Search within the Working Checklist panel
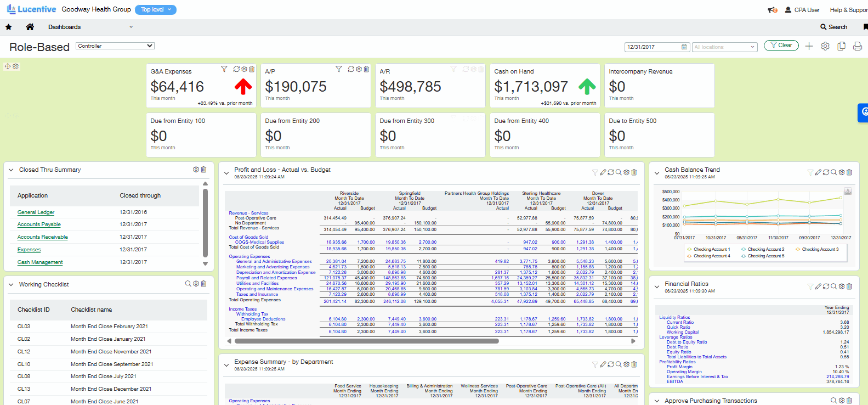 pyautogui.click(x=188, y=284)
